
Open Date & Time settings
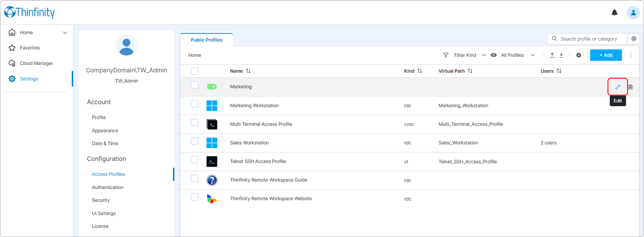[105, 143]
